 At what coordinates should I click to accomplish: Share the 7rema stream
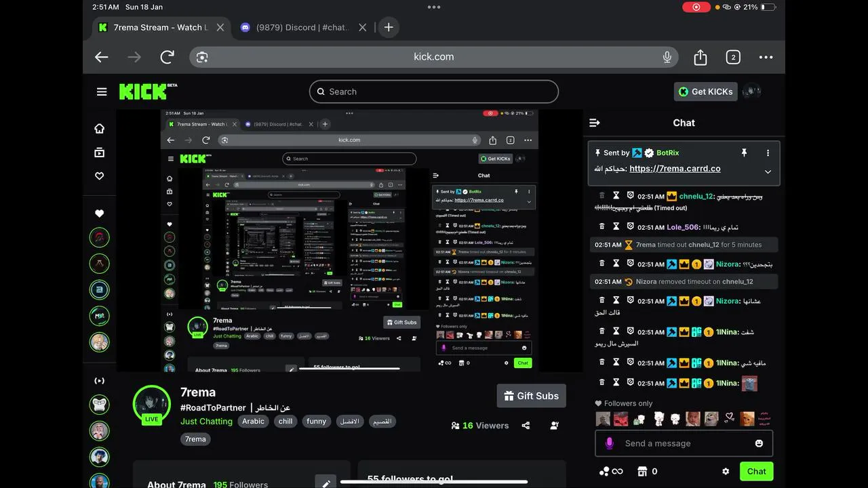click(526, 426)
